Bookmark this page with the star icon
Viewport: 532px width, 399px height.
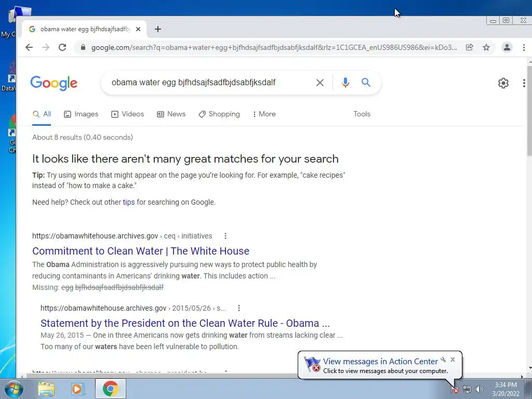(486, 47)
